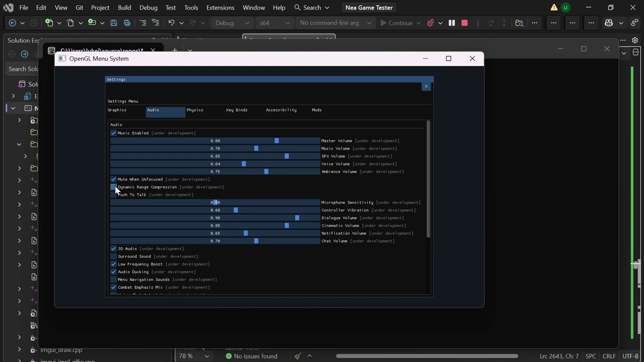Image resolution: width=644 pixels, height=362 pixels.
Task: Click the Save All icon in toolbar
Action: pos(127,23)
